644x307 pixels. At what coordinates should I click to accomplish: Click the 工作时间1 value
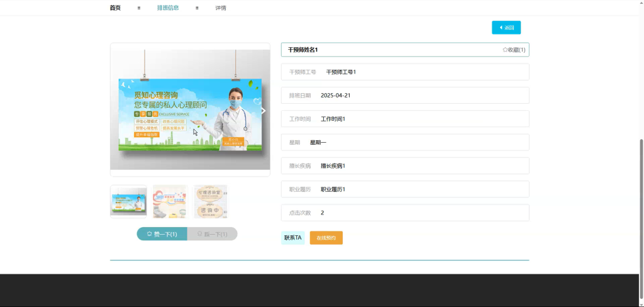[x=333, y=119]
